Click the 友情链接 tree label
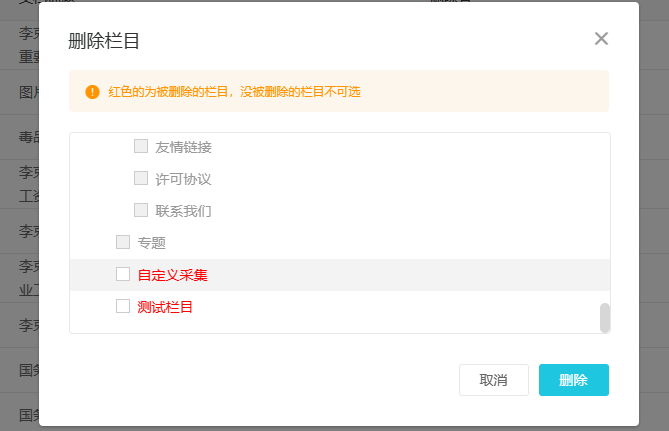669x431 pixels. coord(183,147)
